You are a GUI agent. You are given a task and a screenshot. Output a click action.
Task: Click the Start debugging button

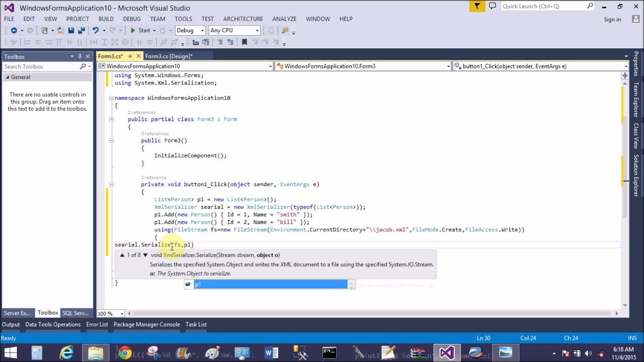pos(140,31)
